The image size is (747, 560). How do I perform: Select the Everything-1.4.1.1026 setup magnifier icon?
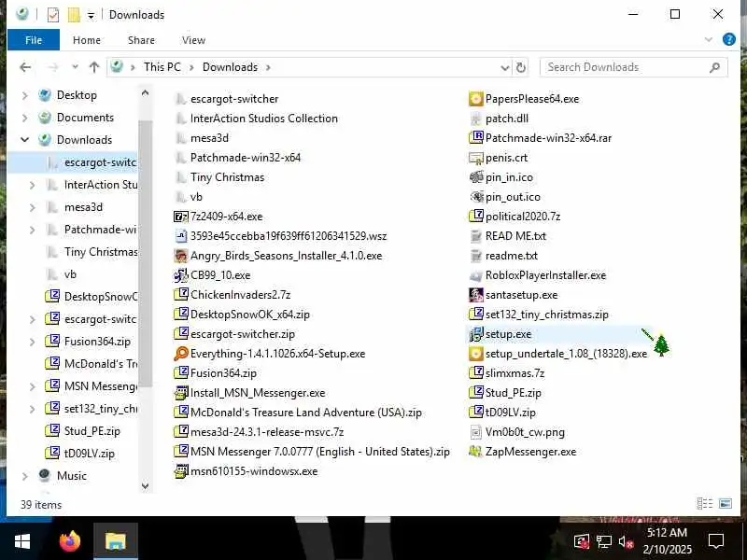coord(180,354)
